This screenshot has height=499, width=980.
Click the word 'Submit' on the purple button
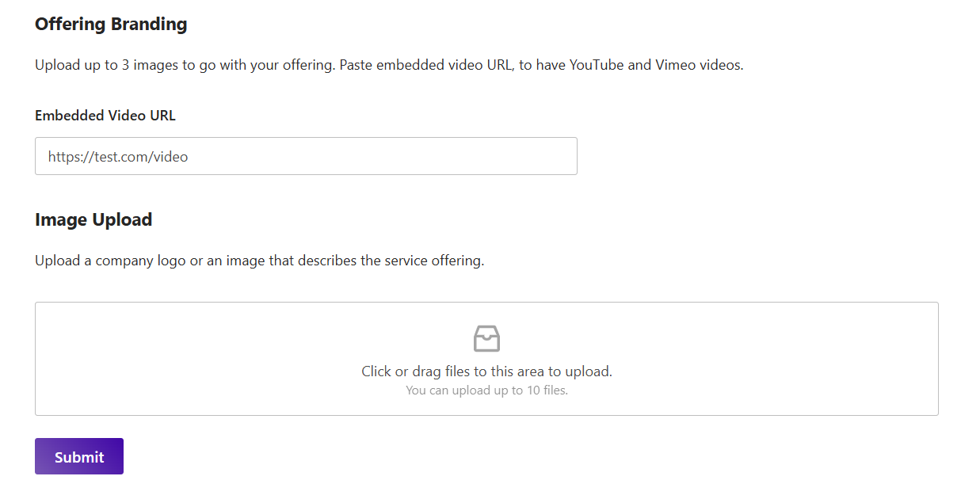(x=79, y=457)
